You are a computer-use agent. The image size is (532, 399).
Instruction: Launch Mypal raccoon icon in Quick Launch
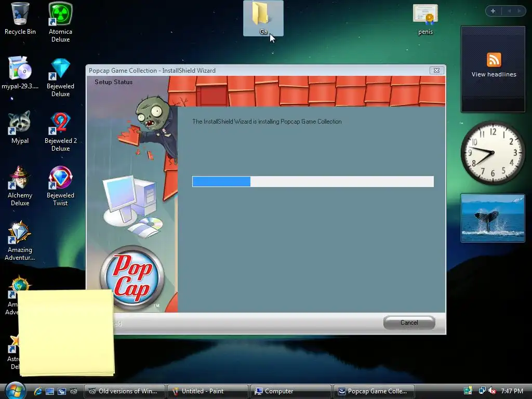(x=74, y=391)
